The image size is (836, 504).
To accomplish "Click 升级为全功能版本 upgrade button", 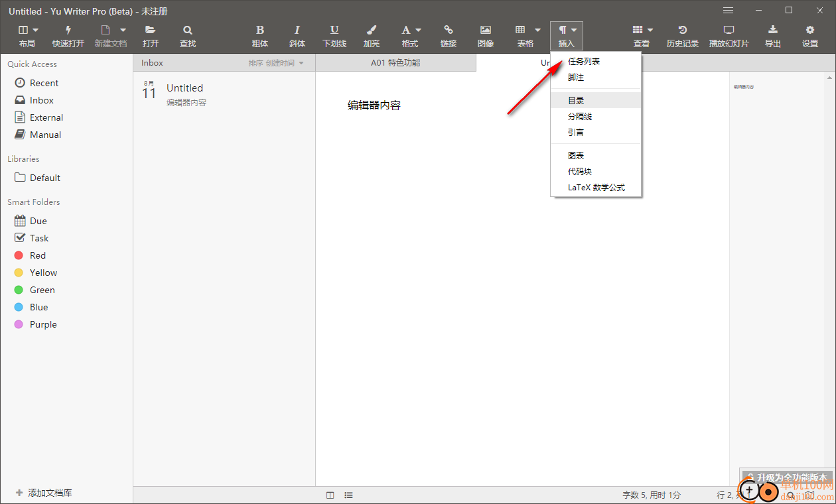I will point(788,477).
